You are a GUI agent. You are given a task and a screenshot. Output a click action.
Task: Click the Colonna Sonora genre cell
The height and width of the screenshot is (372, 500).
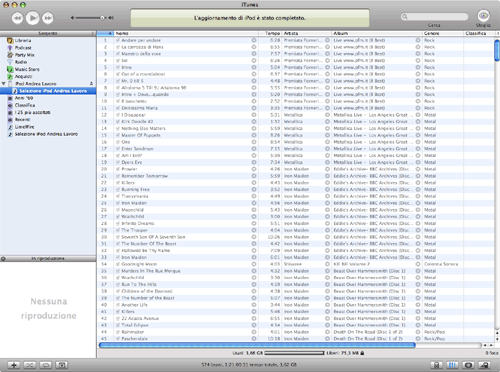click(441, 264)
